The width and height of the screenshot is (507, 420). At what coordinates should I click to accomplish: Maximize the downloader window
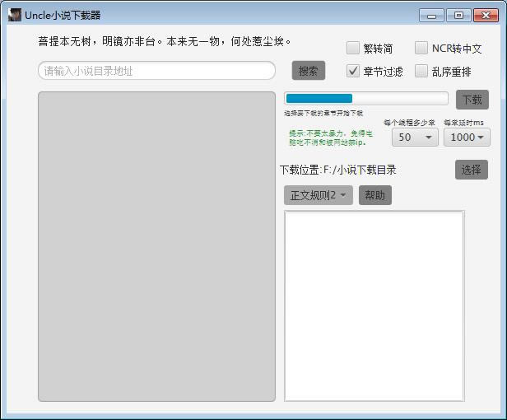point(458,15)
